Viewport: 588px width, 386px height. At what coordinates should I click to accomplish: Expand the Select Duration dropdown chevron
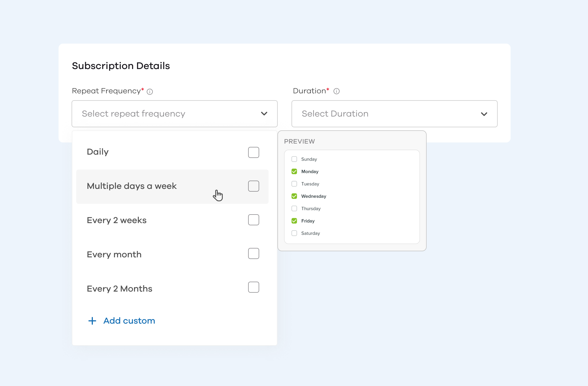point(484,114)
